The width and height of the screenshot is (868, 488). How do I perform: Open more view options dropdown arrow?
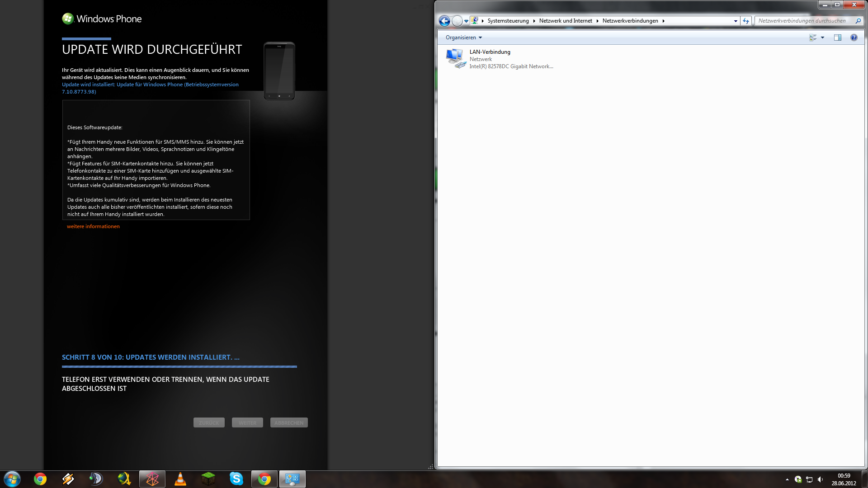[x=822, y=38]
